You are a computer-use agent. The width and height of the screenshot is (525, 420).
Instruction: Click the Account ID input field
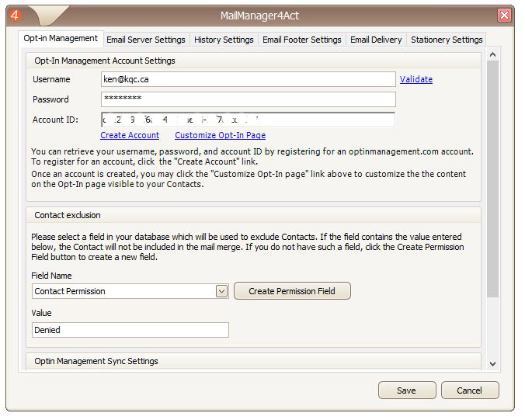point(248,120)
